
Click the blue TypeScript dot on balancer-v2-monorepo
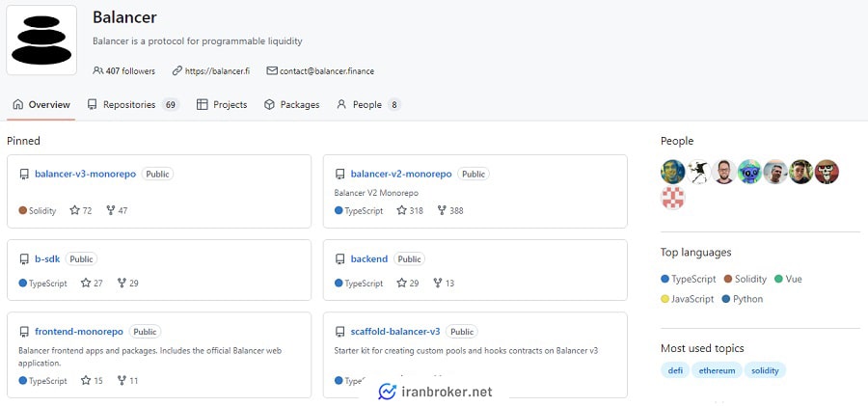coord(339,210)
